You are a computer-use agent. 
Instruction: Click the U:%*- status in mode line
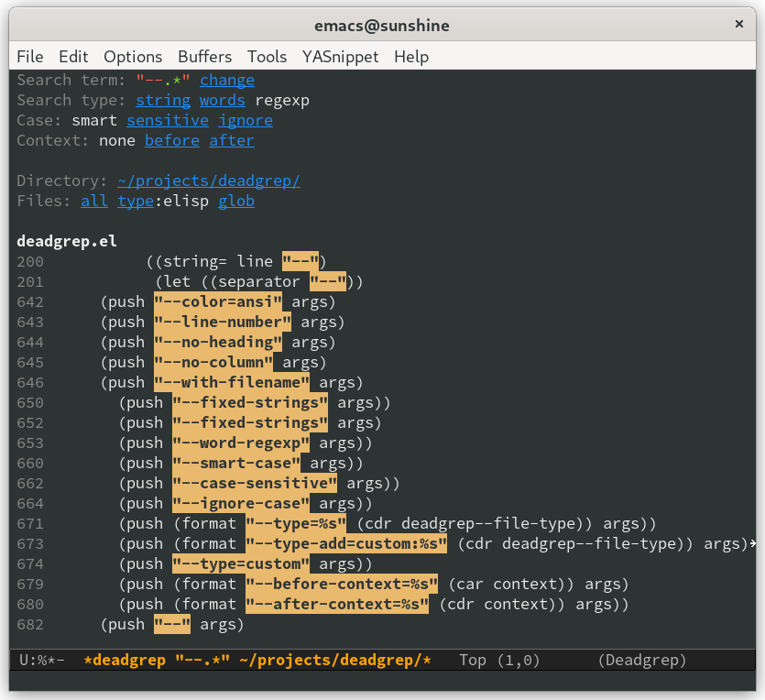point(42,660)
